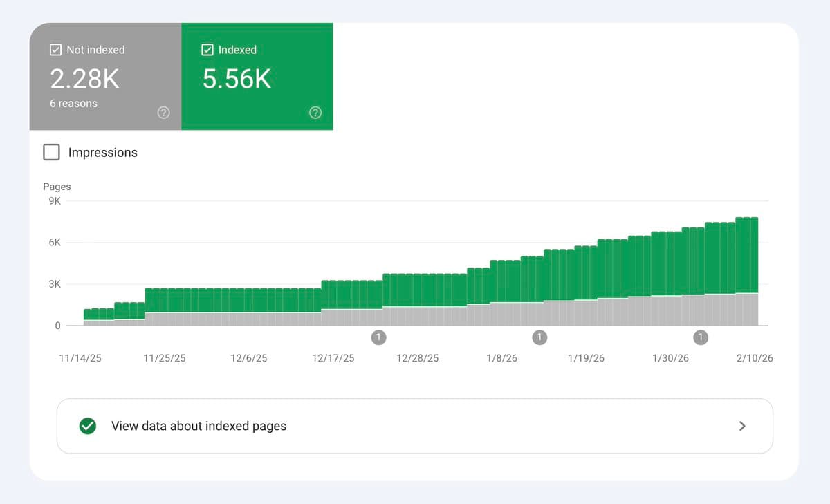Open help icon on Indexed card
This screenshot has height=504, width=830.
coord(315,113)
